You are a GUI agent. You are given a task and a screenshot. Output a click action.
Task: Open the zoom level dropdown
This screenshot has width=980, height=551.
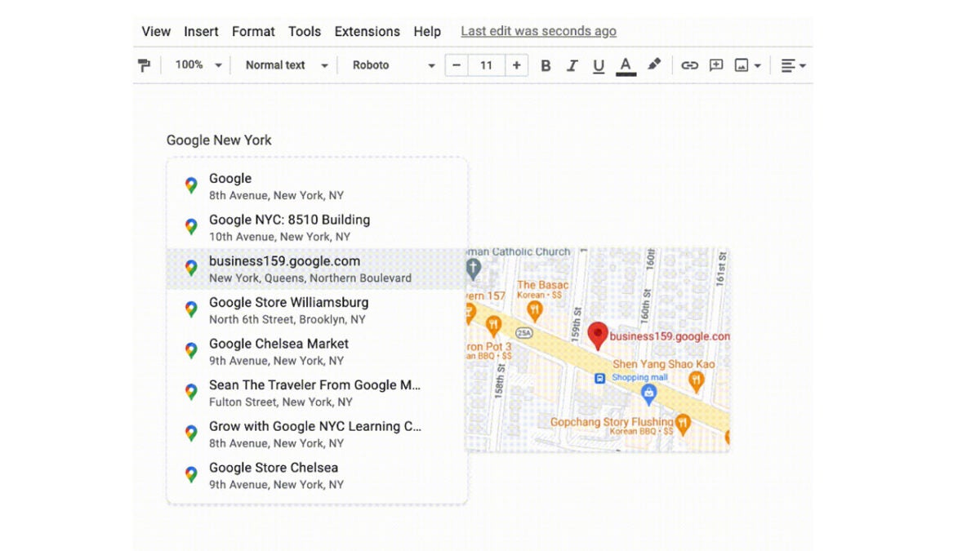click(x=196, y=65)
